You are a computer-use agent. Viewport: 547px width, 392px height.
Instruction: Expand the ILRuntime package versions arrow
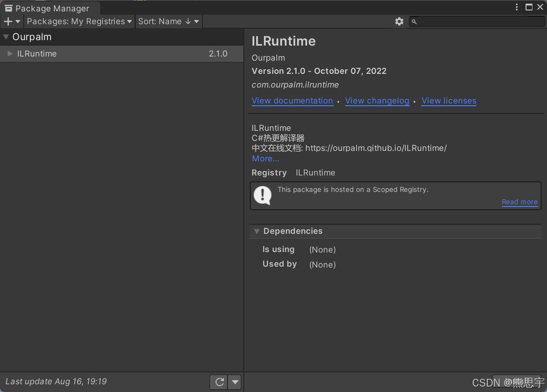tap(10, 54)
